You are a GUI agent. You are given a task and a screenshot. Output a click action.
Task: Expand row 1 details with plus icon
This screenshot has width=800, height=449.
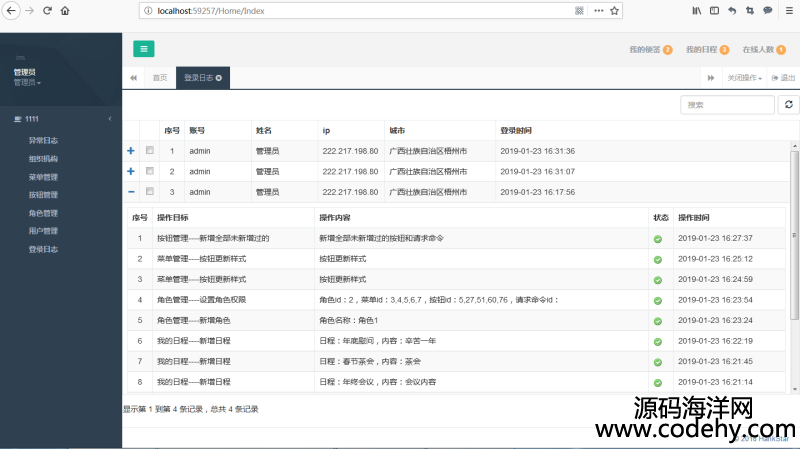click(x=130, y=151)
